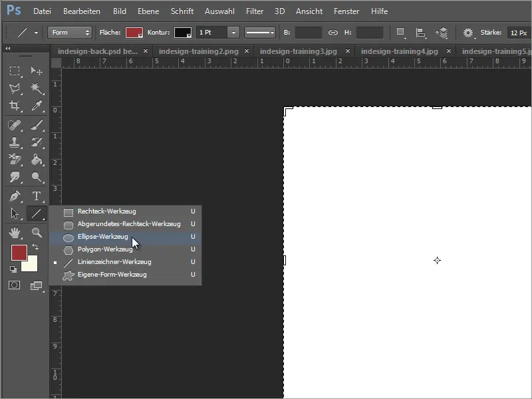Open path alignment options
The height and width of the screenshot is (399, 532).
click(421, 33)
